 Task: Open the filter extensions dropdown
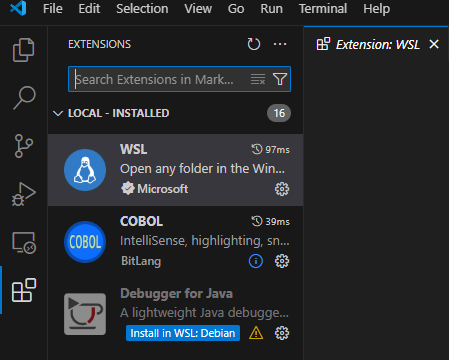click(280, 79)
